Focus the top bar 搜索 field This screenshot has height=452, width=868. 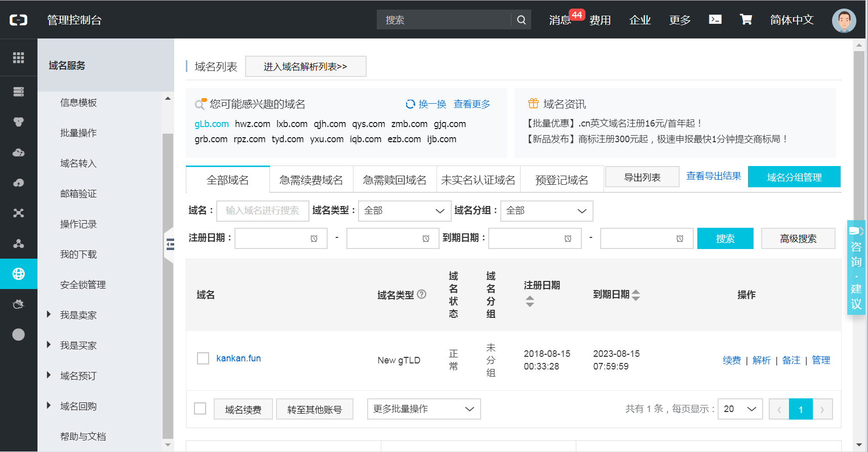pos(444,20)
